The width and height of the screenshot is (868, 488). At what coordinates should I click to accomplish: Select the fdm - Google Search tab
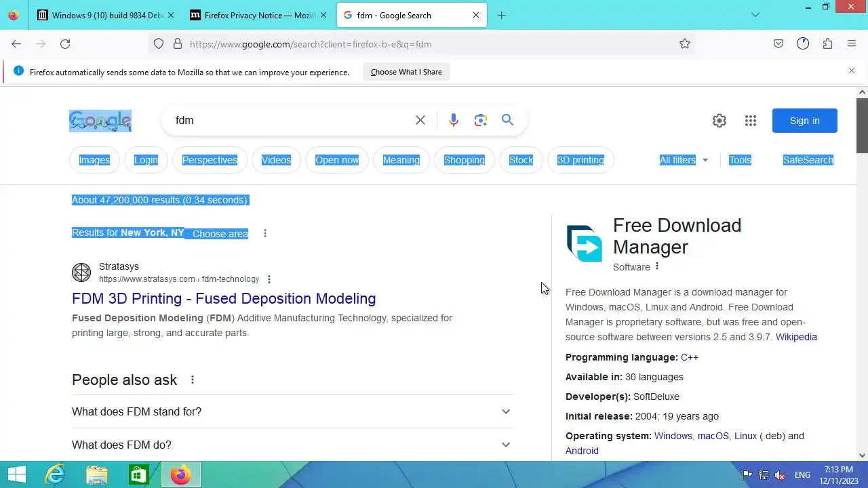click(x=412, y=15)
